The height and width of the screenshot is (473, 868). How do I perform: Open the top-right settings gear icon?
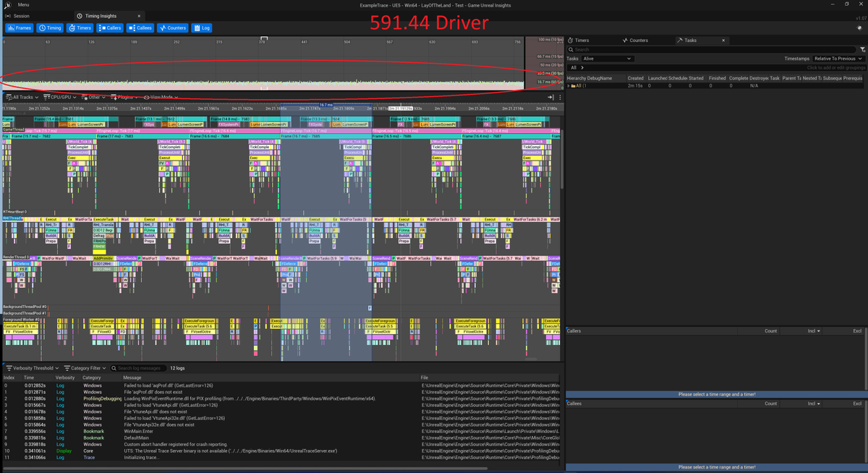coord(859,27)
